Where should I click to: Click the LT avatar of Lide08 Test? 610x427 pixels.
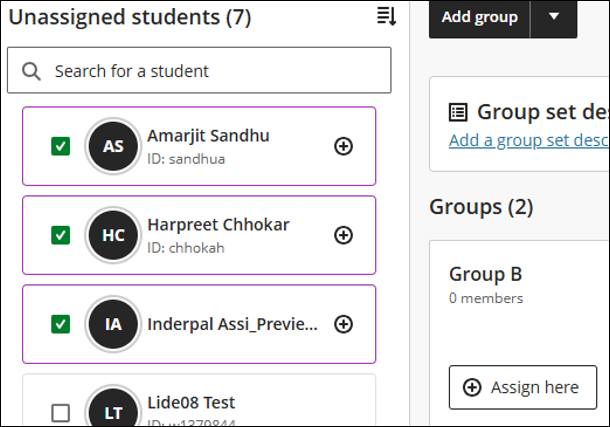(113, 406)
